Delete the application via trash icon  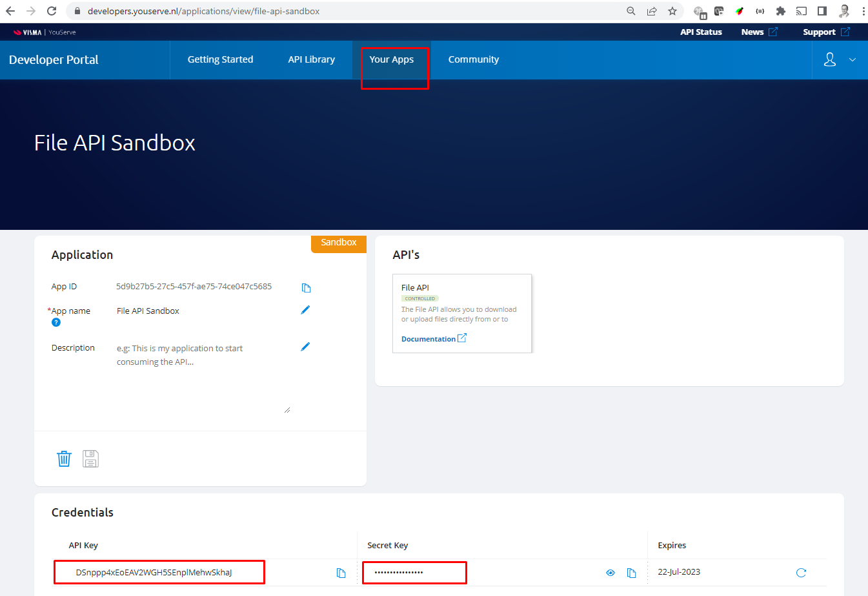[x=63, y=458]
